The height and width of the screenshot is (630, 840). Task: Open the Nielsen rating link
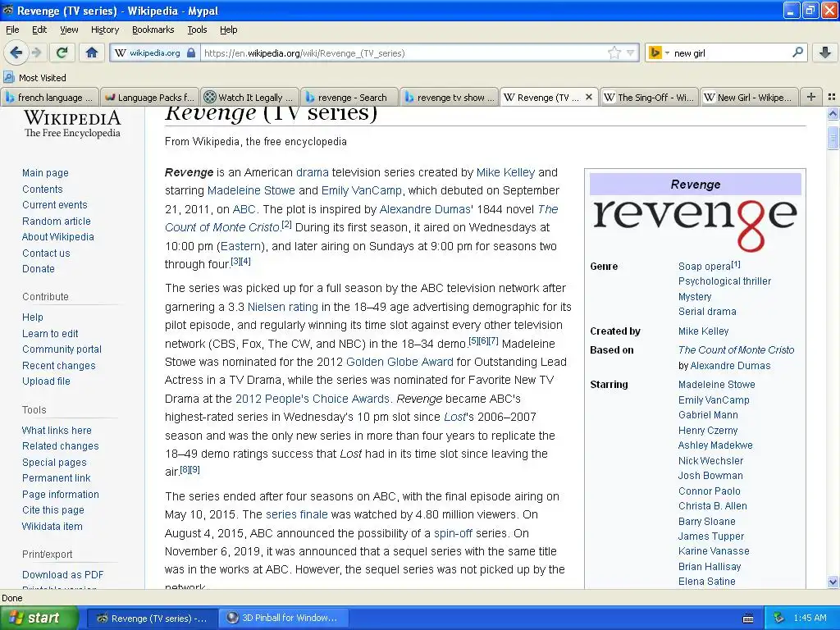(x=282, y=307)
